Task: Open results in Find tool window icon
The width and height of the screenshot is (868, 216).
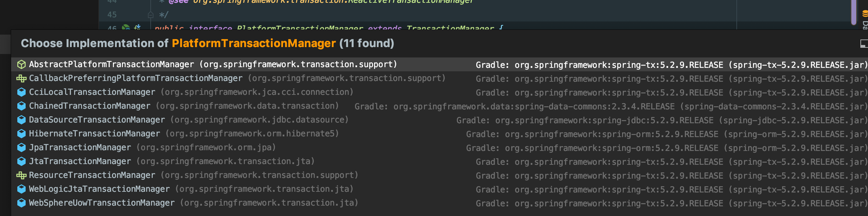Action: tap(864, 44)
